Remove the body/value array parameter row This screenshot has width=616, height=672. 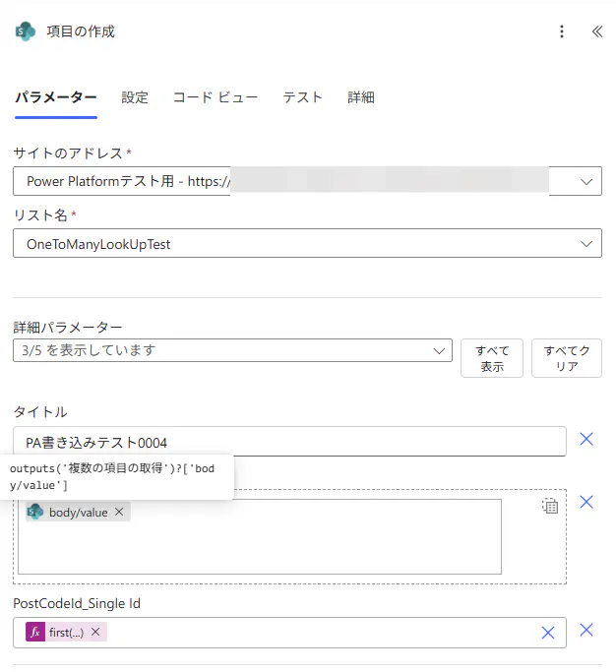click(x=586, y=503)
